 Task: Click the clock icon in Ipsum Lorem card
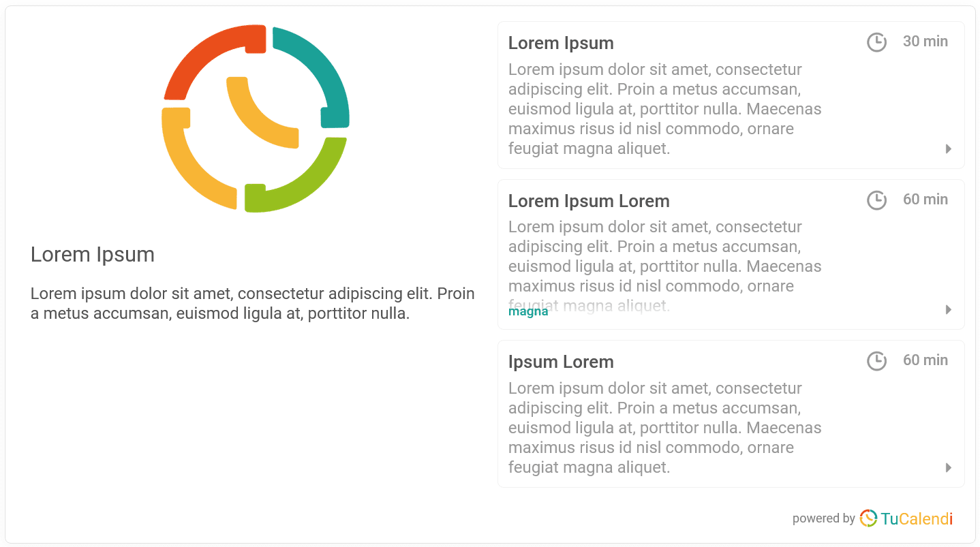(876, 361)
